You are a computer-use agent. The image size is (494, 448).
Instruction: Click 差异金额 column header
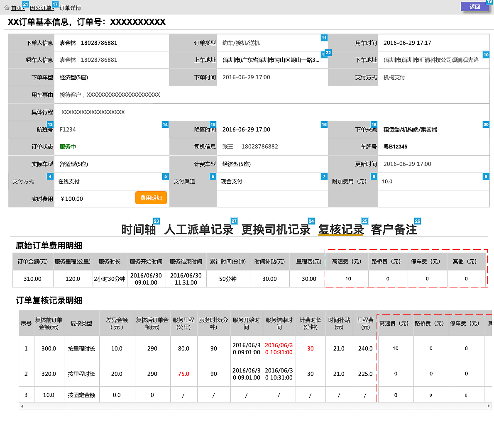[x=117, y=324]
